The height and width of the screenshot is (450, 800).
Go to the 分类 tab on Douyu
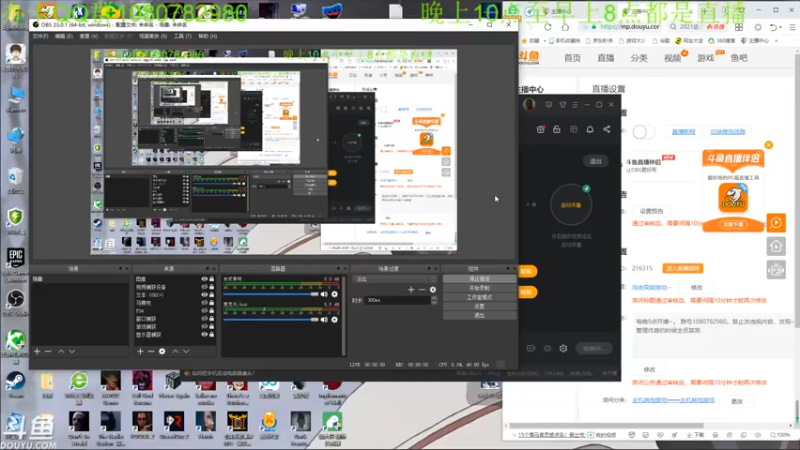[x=639, y=58]
